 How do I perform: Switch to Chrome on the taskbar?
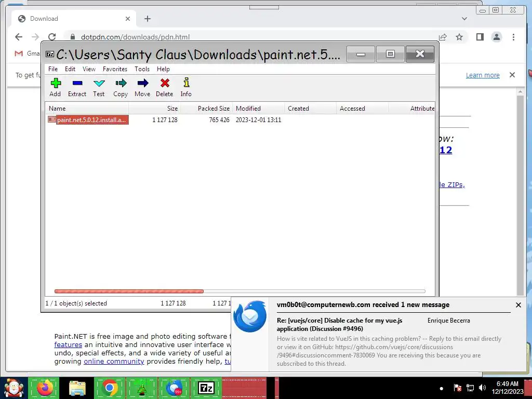coord(110,388)
